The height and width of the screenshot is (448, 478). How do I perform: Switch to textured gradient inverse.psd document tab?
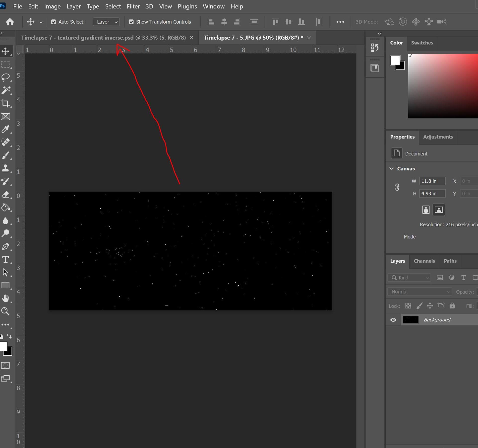click(104, 38)
